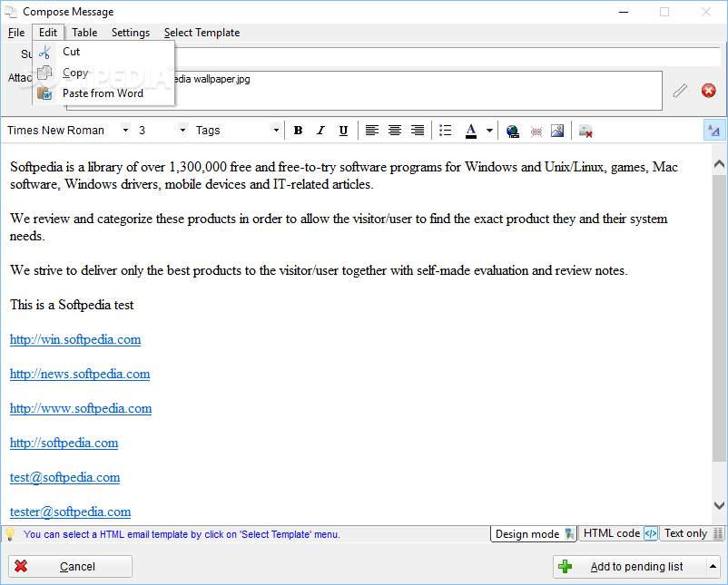Align text to the right
This screenshot has width=728, height=585.
418,131
